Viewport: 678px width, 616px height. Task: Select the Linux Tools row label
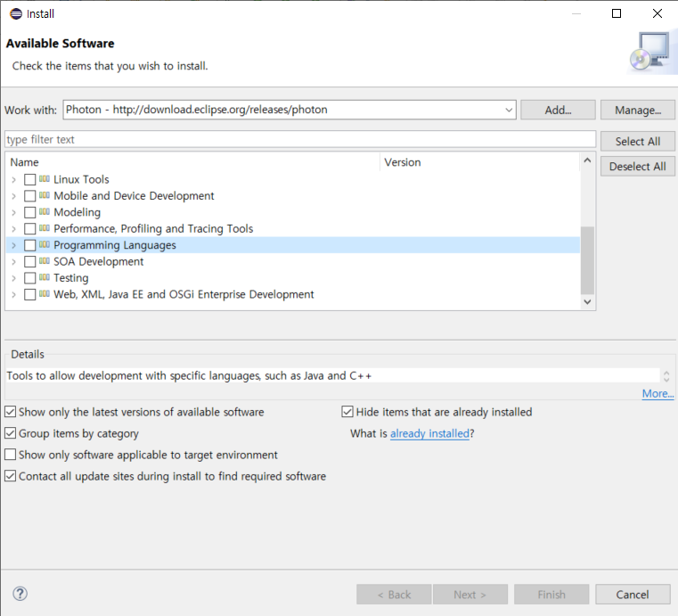click(x=81, y=179)
